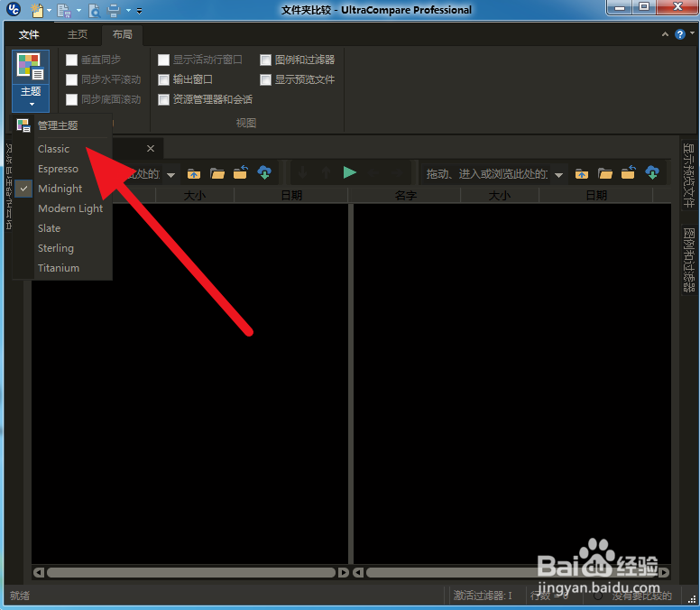Screen dimensions: 700x610
Task: Click the 主题 theme palette icon
Action: pyautogui.click(x=31, y=67)
